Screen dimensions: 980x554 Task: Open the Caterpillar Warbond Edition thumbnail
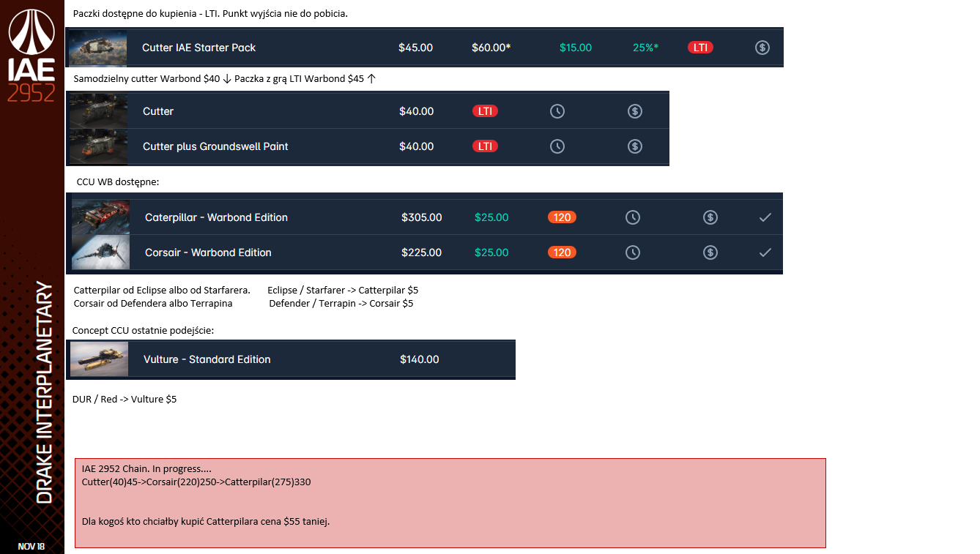pos(100,217)
